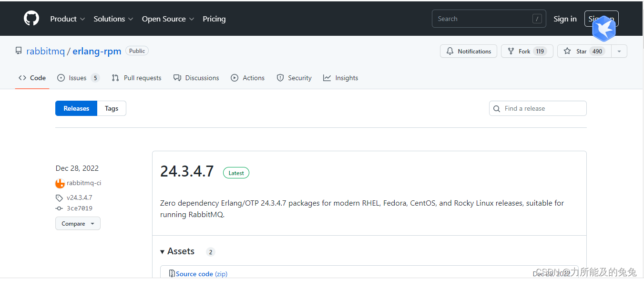Screen dimensions: 644x281
Task: Click the GitHub logo
Action: (x=31, y=18)
